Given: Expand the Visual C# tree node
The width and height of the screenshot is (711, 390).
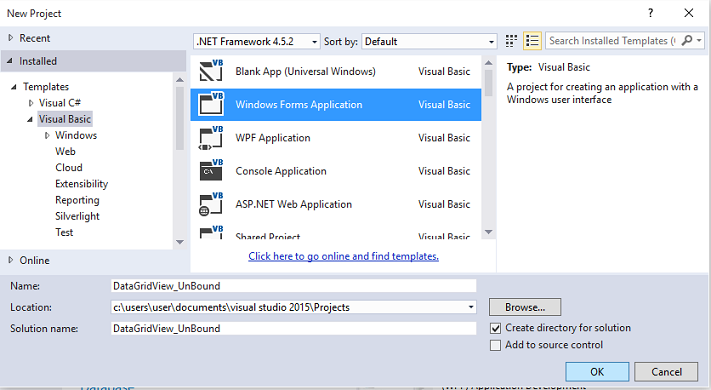Looking at the screenshot, I should click(x=31, y=103).
